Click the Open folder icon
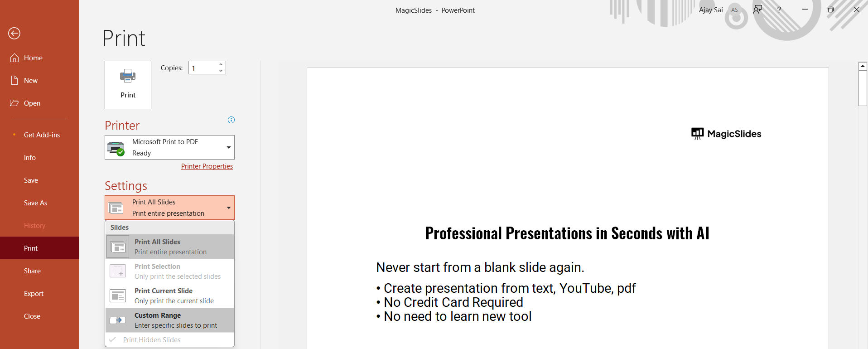868x349 pixels. 14,103
